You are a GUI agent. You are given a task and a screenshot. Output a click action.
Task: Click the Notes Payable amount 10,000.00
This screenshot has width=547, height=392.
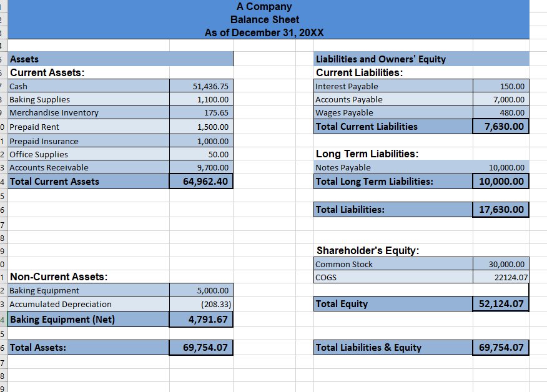point(500,167)
